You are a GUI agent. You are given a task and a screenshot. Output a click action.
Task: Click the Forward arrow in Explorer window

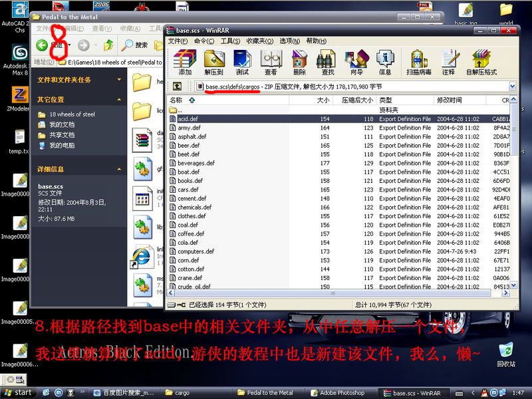click(84, 45)
